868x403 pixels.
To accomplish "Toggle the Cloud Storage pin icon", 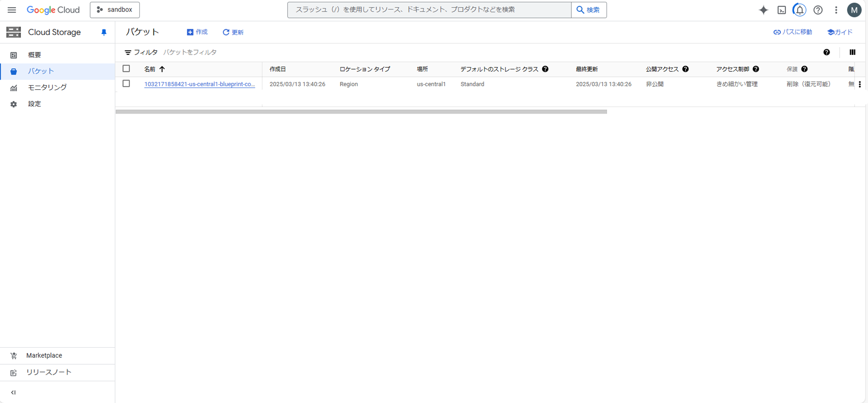I will point(104,32).
